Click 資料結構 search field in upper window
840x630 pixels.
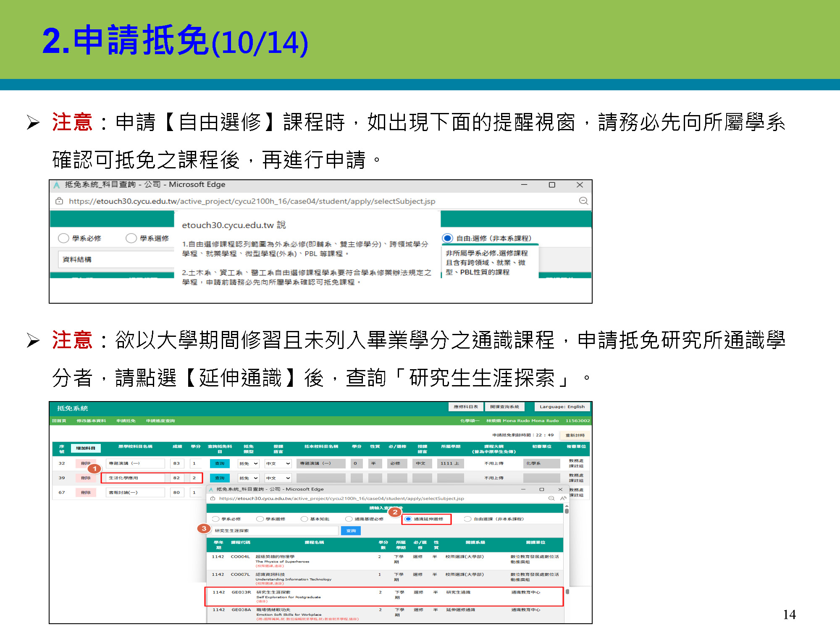tap(116, 259)
